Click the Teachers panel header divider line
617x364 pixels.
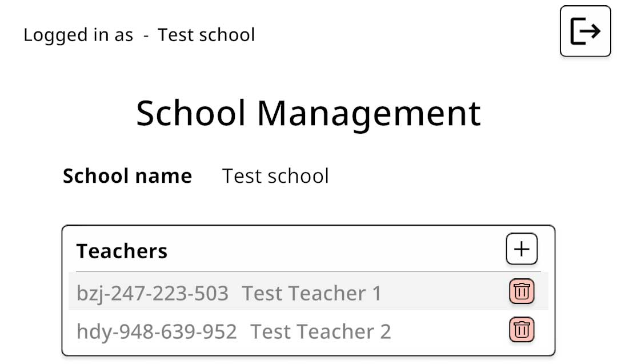pyautogui.click(x=308, y=271)
